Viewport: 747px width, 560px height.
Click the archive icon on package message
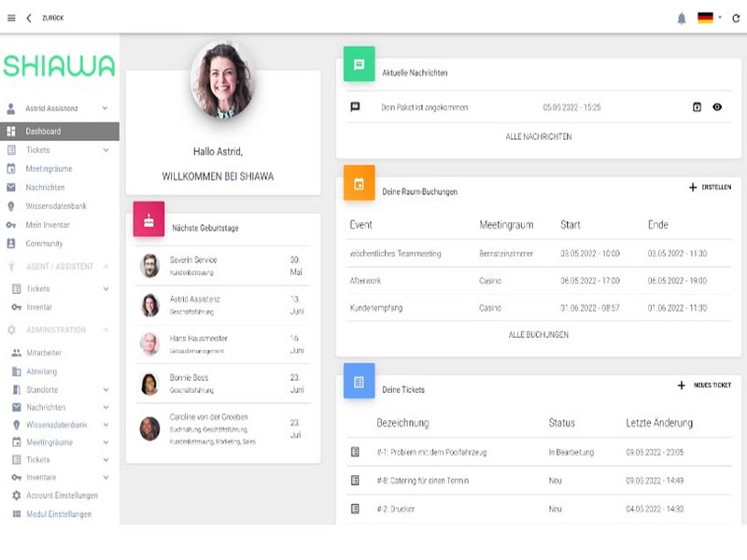697,107
